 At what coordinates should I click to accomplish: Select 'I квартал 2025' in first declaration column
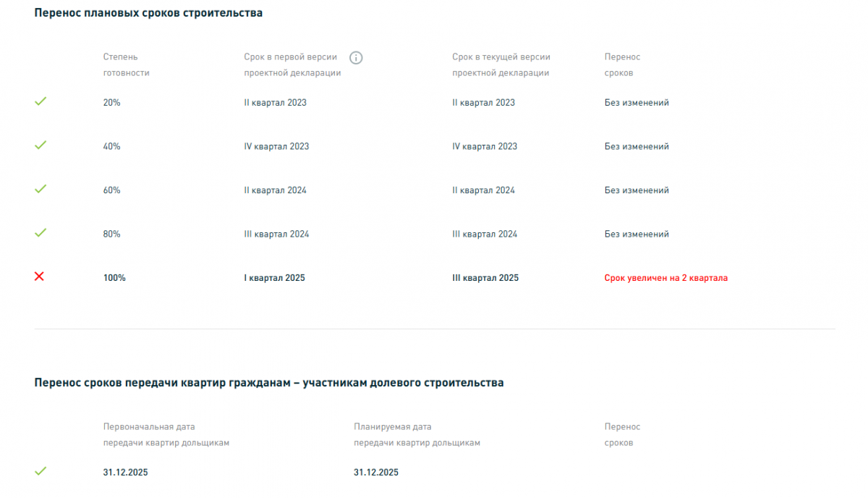pos(274,278)
